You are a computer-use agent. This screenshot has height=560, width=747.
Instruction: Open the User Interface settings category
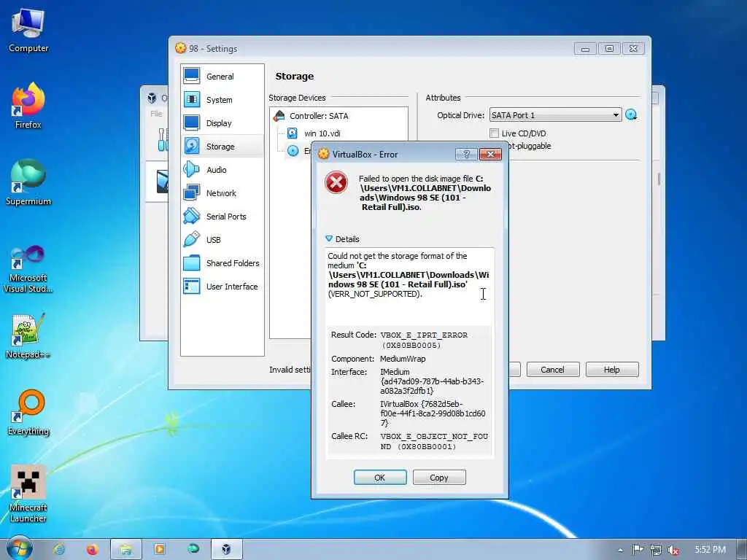click(222, 286)
